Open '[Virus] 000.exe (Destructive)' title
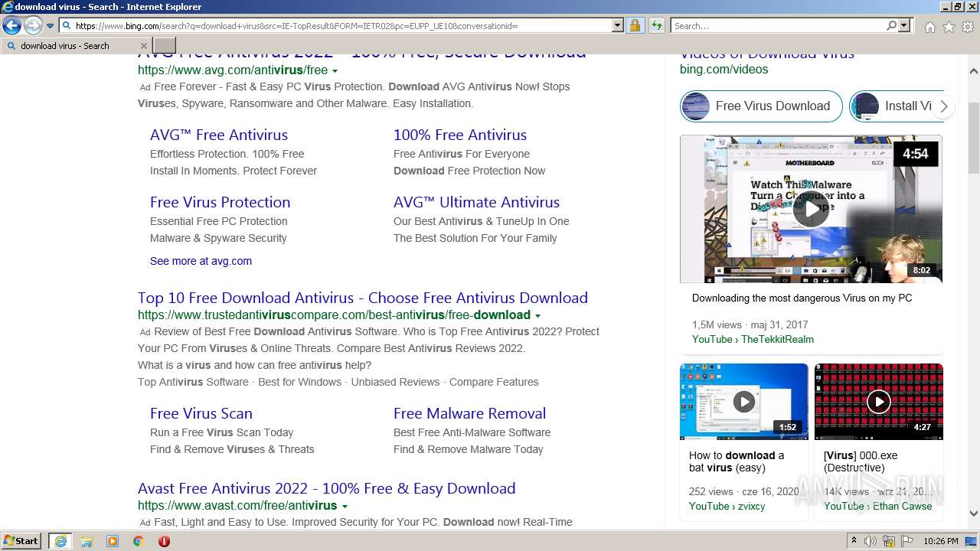The height and width of the screenshot is (551, 980). coord(861,461)
